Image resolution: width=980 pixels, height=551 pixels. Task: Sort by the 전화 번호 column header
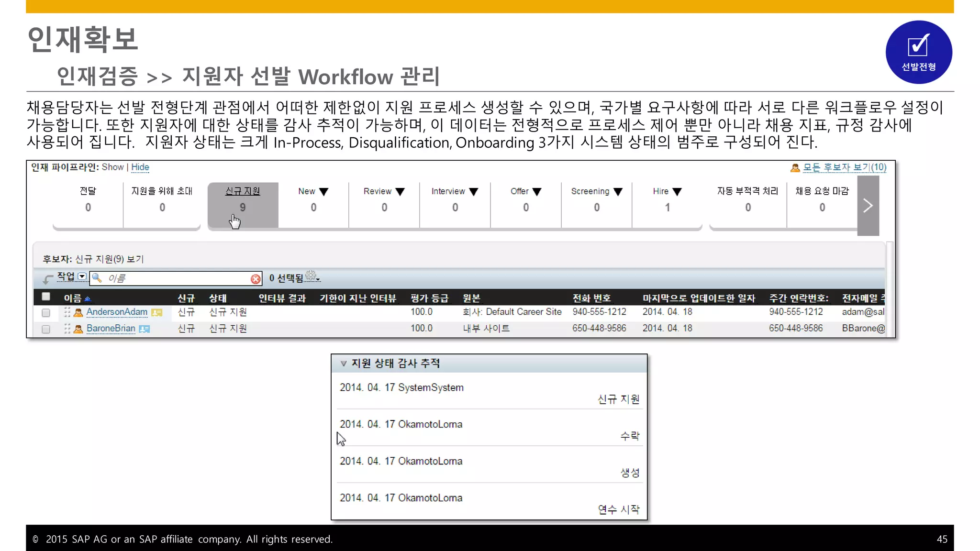click(x=591, y=298)
